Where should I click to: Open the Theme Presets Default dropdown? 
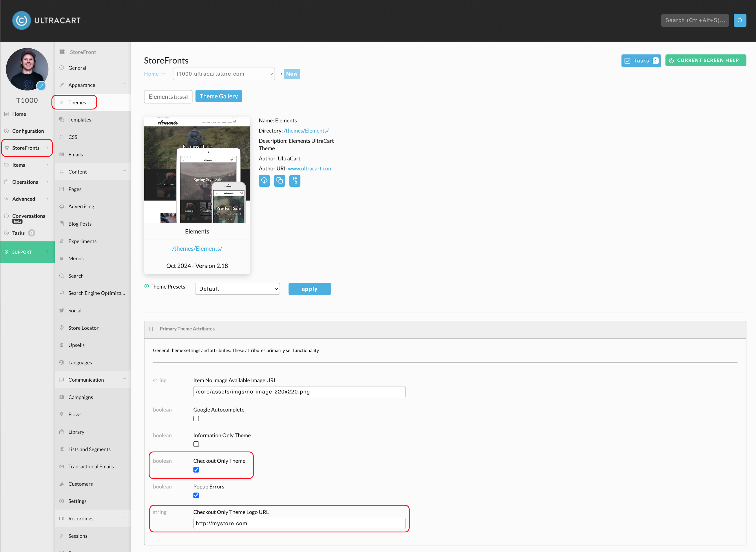[x=237, y=289]
